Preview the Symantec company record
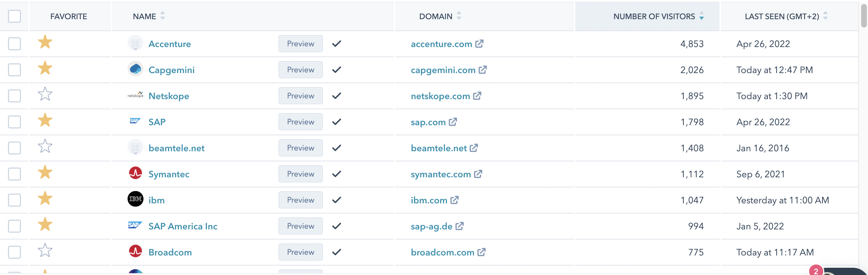This screenshot has width=868, height=275. 301,174
